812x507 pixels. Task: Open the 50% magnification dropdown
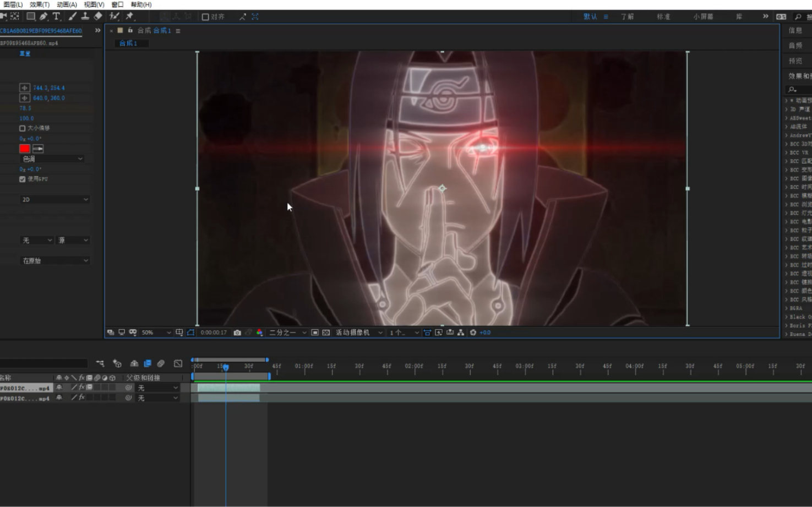coord(156,332)
